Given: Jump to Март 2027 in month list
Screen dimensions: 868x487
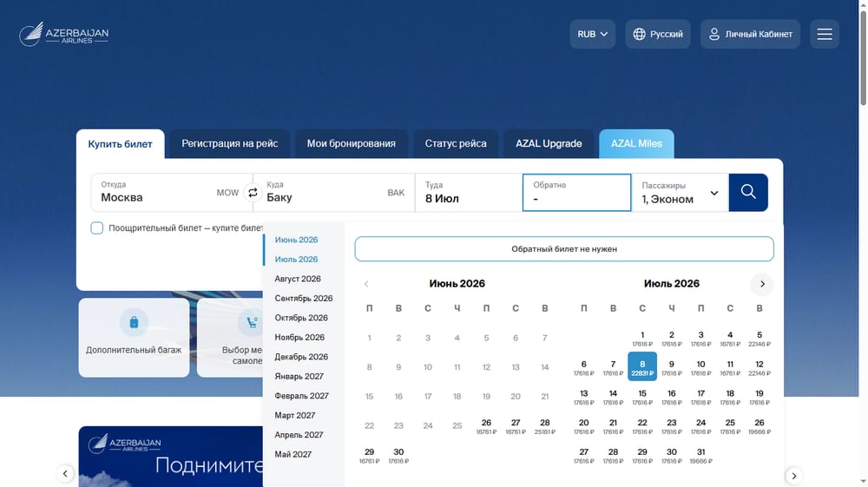Looking at the screenshot, I should (x=294, y=415).
